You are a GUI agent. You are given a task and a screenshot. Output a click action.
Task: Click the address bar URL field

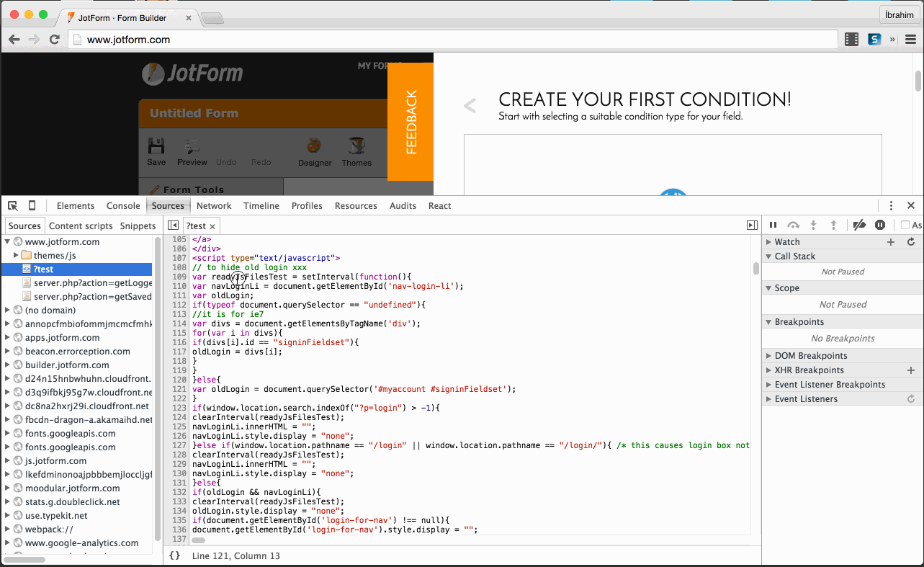click(x=454, y=40)
